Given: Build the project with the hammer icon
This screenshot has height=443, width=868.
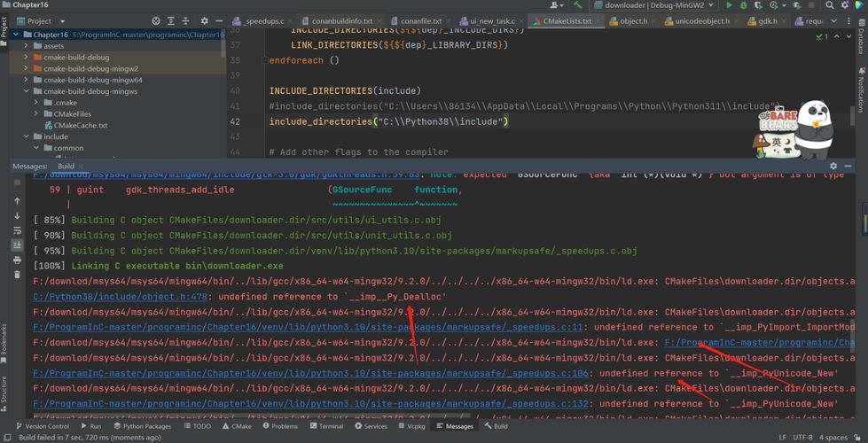Looking at the screenshot, I should 578,5.
